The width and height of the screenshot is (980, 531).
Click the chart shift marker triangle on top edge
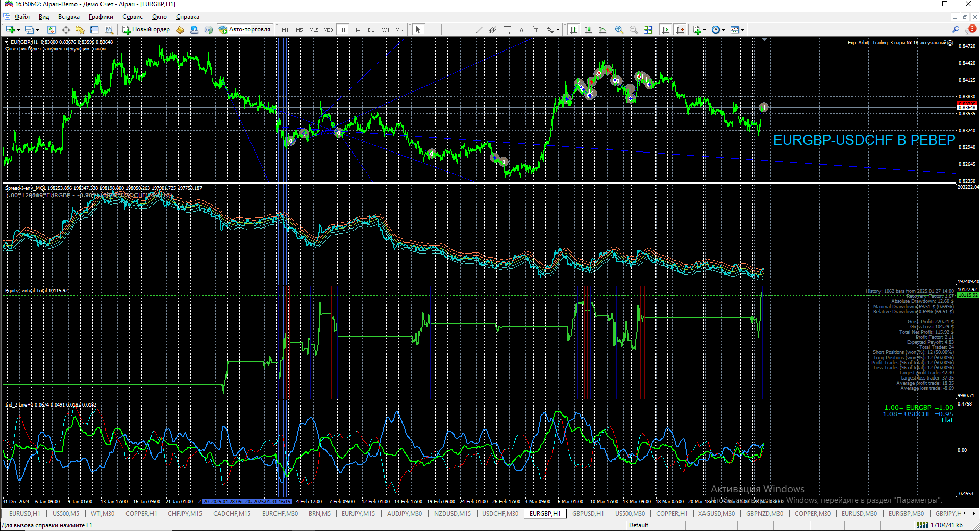[x=764, y=40]
